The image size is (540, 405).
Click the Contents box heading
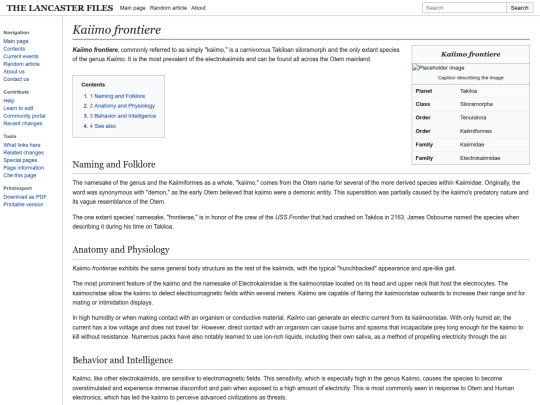[x=93, y=85]
